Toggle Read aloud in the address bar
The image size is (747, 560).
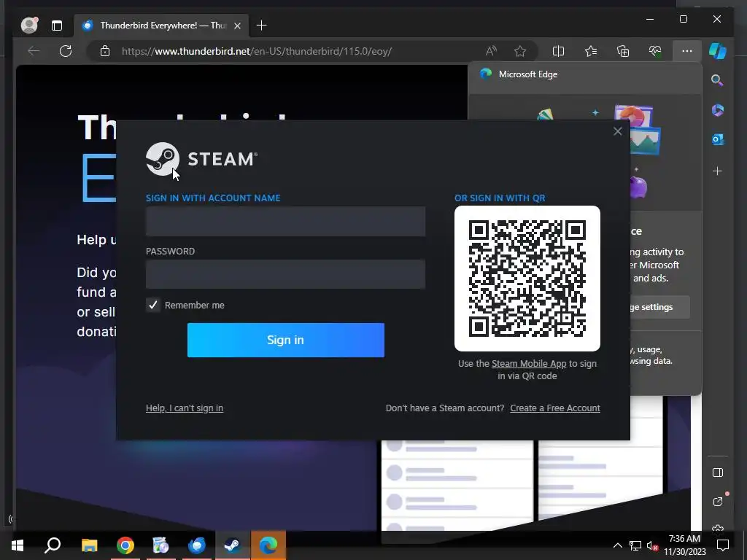coord(491,51)
